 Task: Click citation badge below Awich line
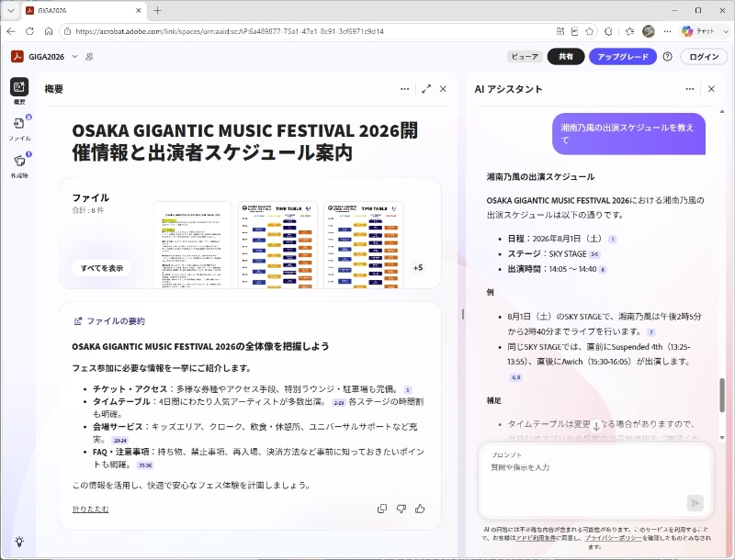515,377
